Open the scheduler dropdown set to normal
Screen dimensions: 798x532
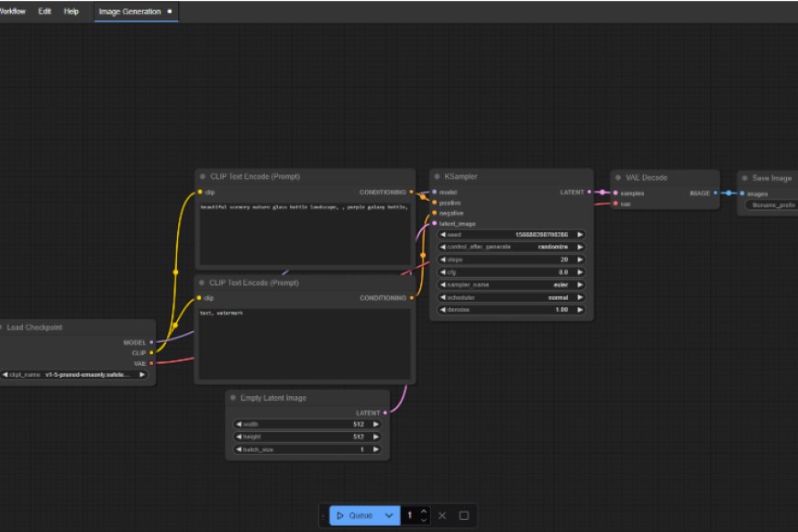(x=512, y=298)
